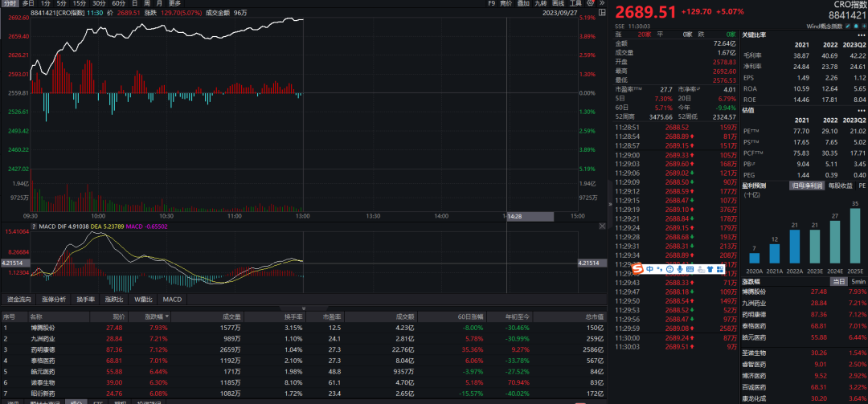Viewport: 868px width, 404px height.
Task: Switch to the 多日 period tab
Action: [28, 3]
